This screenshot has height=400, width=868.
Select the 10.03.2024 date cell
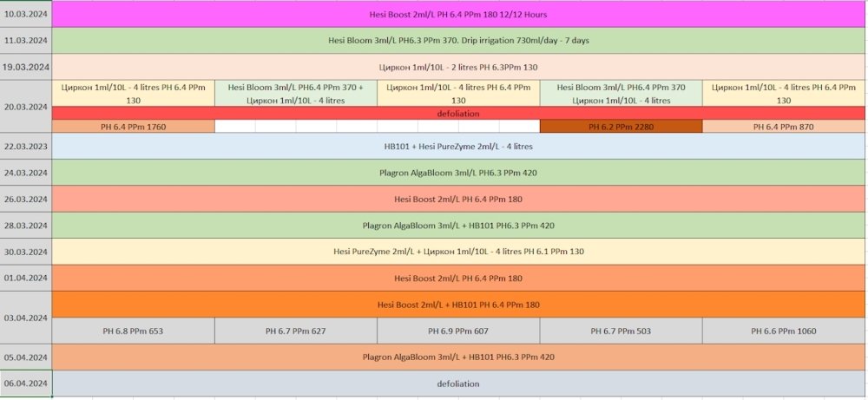(x=26, y=15)
